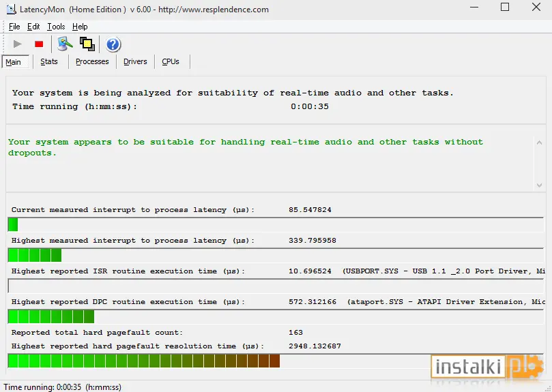
Task: Switch to the Stats tab
Action: (x=49, y=61)
